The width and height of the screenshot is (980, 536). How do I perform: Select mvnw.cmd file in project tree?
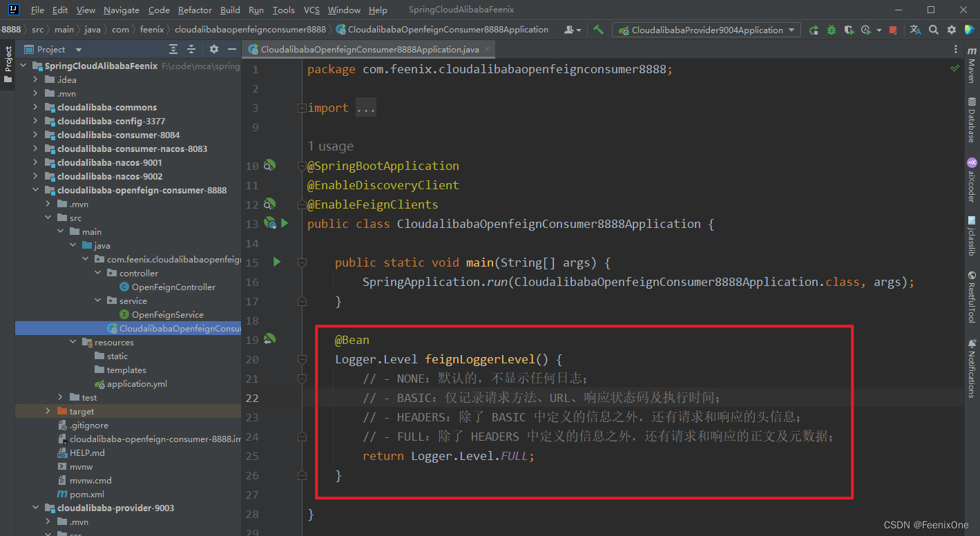[x=90, y=480]
